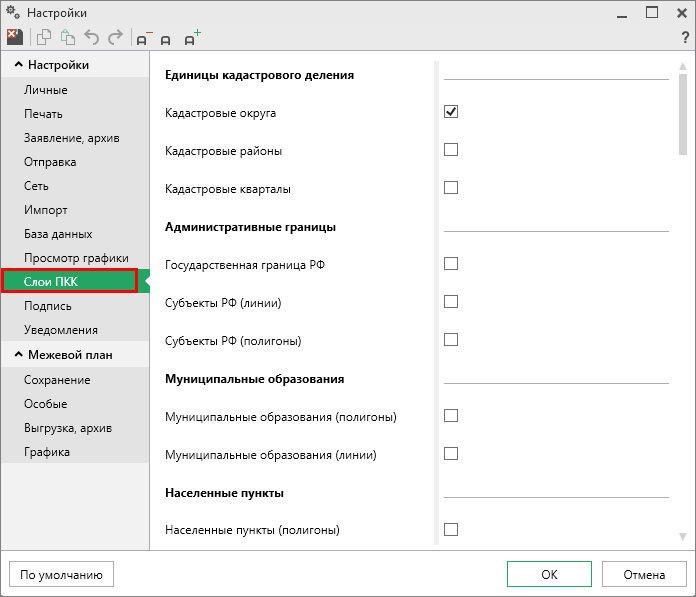The width and height of the screenshot is (696, 597).
Task: Enable Кадастровые кварталы checkbox
Action: [451, 188]
